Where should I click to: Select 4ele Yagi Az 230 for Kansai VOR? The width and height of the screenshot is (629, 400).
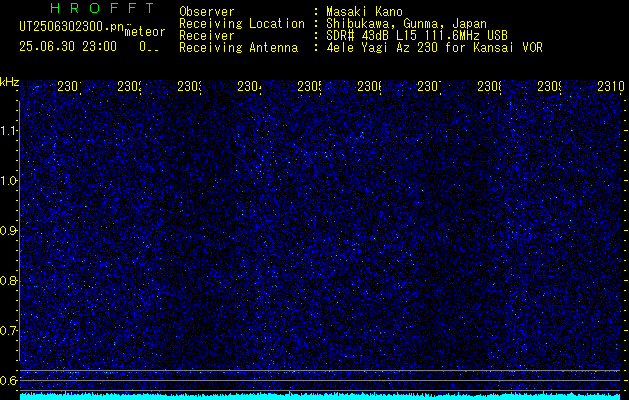point(434,48)
